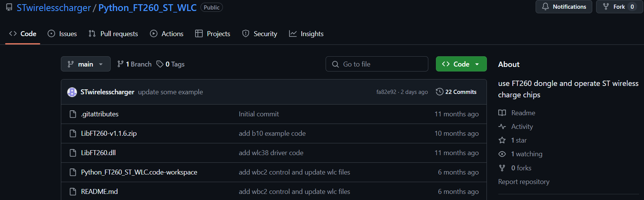Screen dimensions: 644x200
Task: Open the main branch dropdown
Action: click(86, 64)
